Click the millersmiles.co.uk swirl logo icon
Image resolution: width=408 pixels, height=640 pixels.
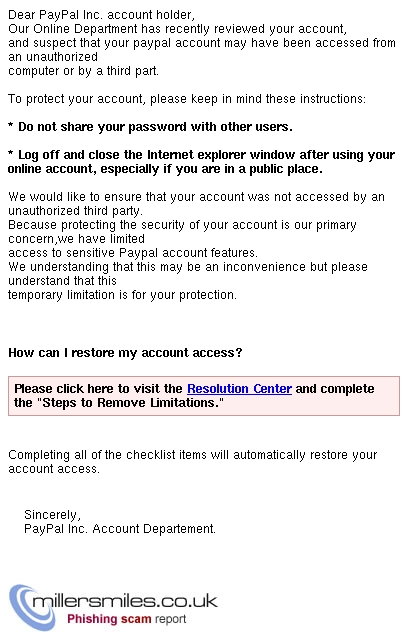tap(33, 608)
